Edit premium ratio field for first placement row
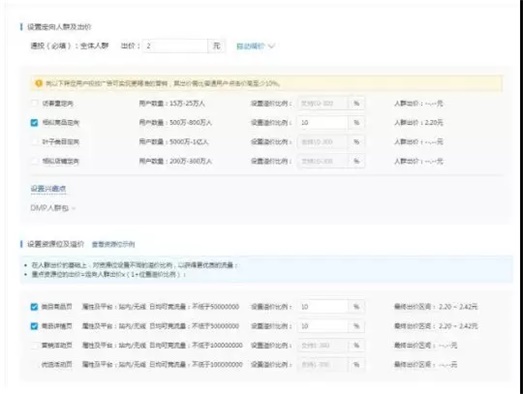This screenshot has height=394, width=523. [x=323, y=307]
